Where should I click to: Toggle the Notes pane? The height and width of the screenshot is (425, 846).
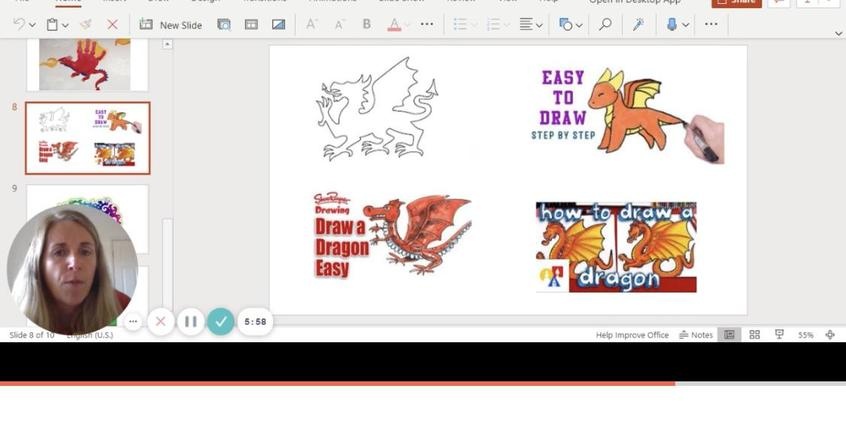pos(696,335)
